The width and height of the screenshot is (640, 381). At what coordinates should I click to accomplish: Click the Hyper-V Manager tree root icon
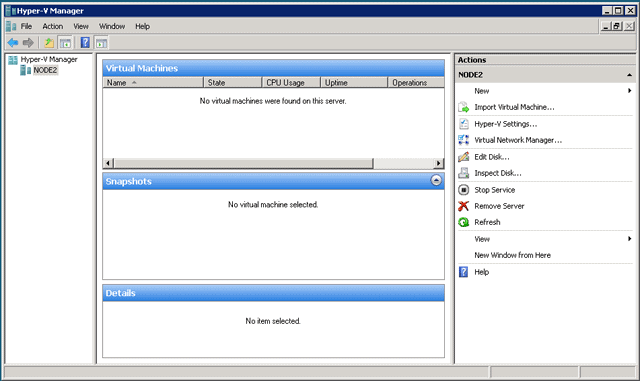(x=13, y=60)
